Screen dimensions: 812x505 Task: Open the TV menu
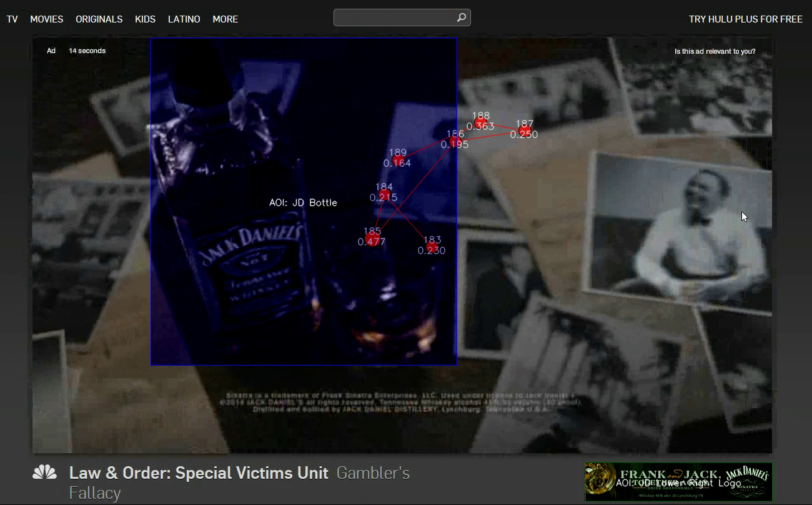(12, 19)
